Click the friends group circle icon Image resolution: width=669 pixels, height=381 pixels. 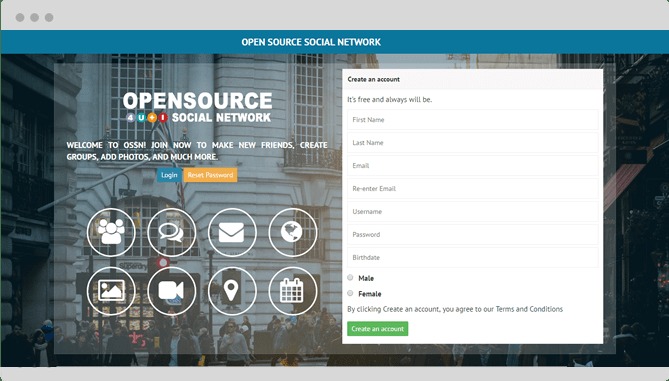tap(111, 232)
